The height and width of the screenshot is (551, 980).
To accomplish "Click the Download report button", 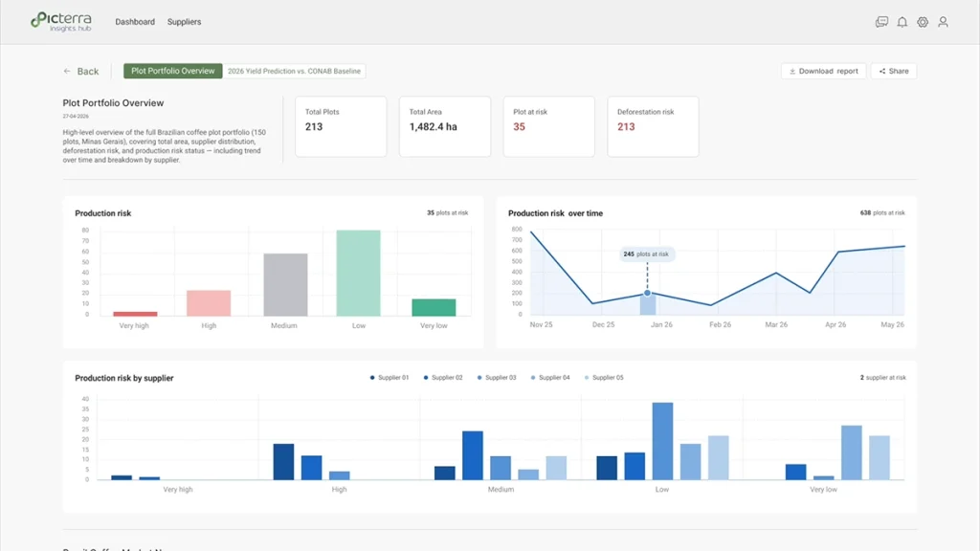I will pyautogui.click(x=824, y=71).
